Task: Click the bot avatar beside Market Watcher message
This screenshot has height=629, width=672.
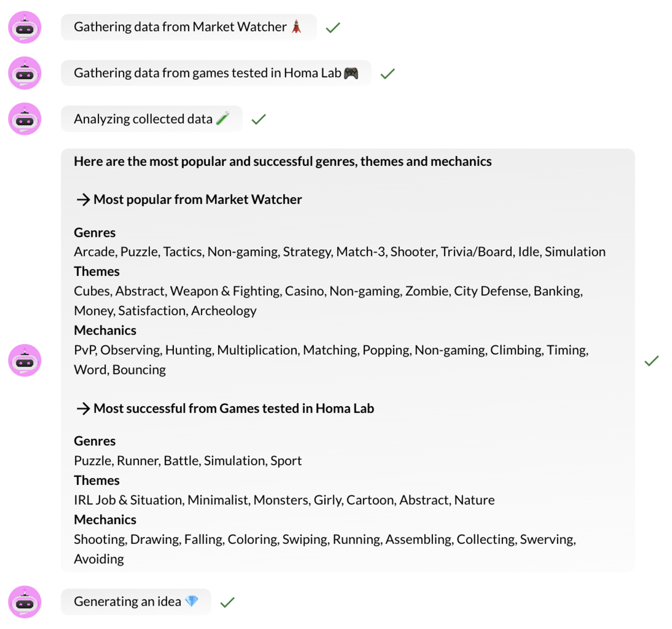Action: (x=25, y=27)
